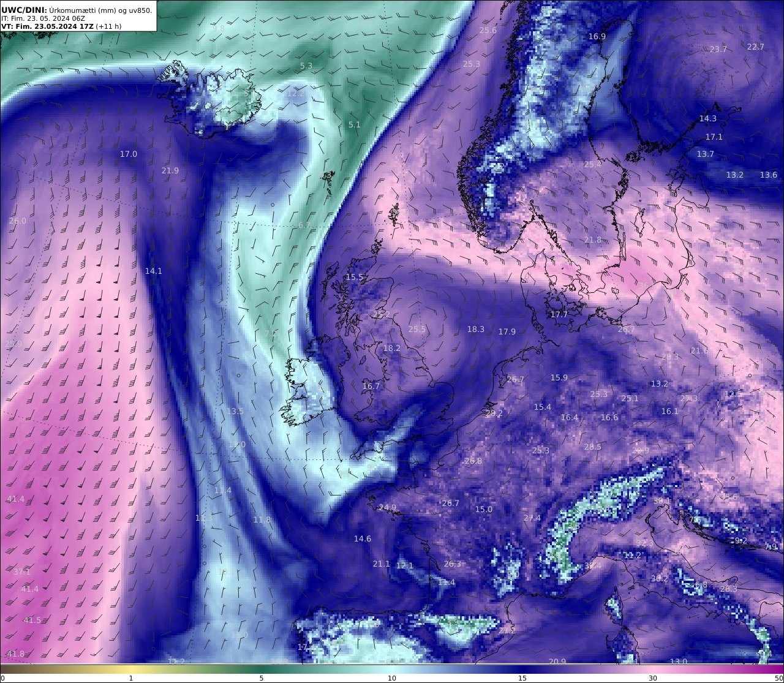The height and width of the screenshot is (683, 784).
Task: Click the map value 28.5
Action: pos(593,447)
